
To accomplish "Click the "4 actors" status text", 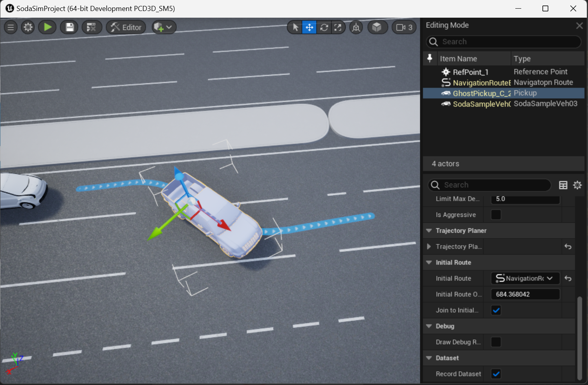I will coord(445,164).
